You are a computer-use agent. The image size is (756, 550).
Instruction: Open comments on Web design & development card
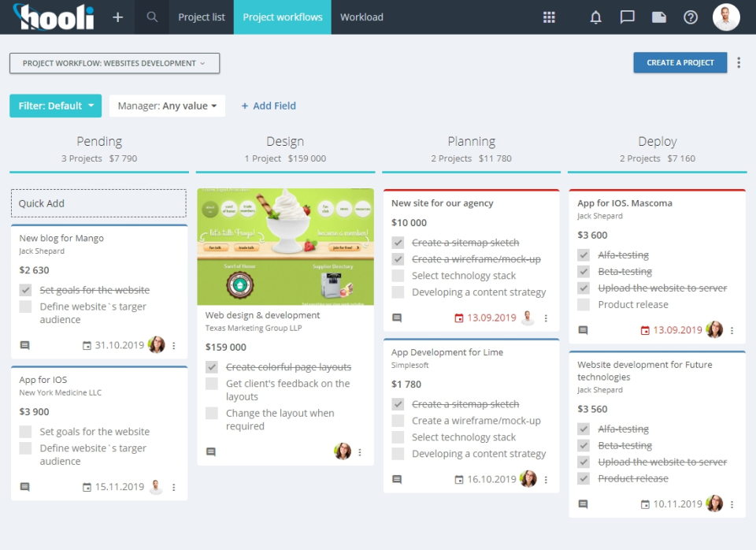(211, 452)
